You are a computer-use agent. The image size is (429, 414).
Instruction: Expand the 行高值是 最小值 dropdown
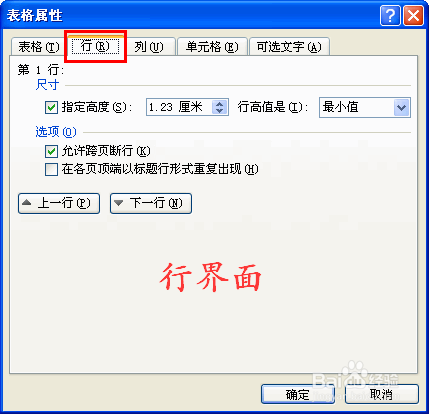[x=401, y=108]
